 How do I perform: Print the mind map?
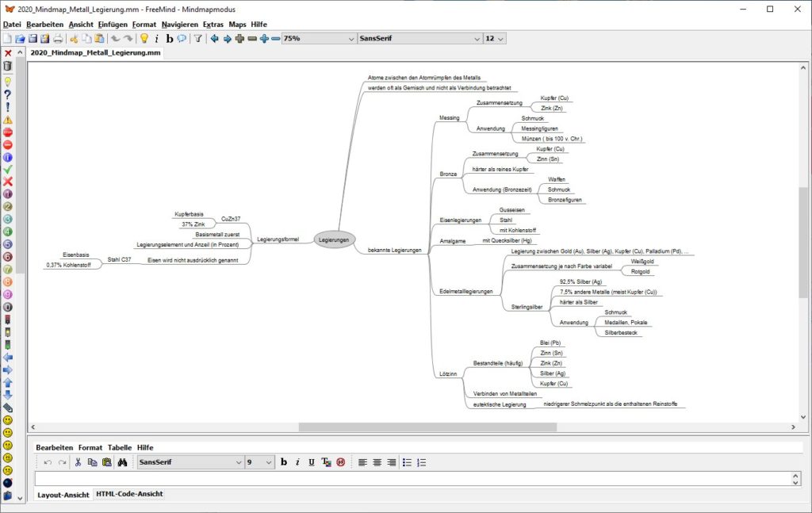coord(57,38)
